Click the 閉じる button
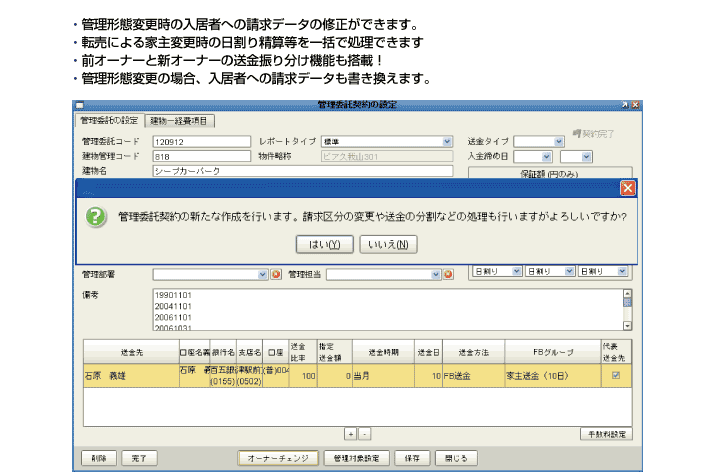Viewport: 711px width, 475px height. click(456, 458)
